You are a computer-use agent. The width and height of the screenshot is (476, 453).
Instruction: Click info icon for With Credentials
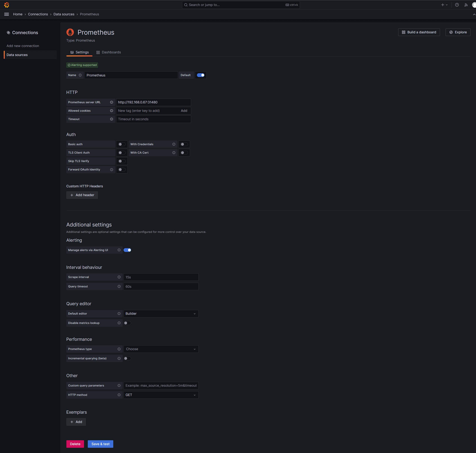click(173, 144)
